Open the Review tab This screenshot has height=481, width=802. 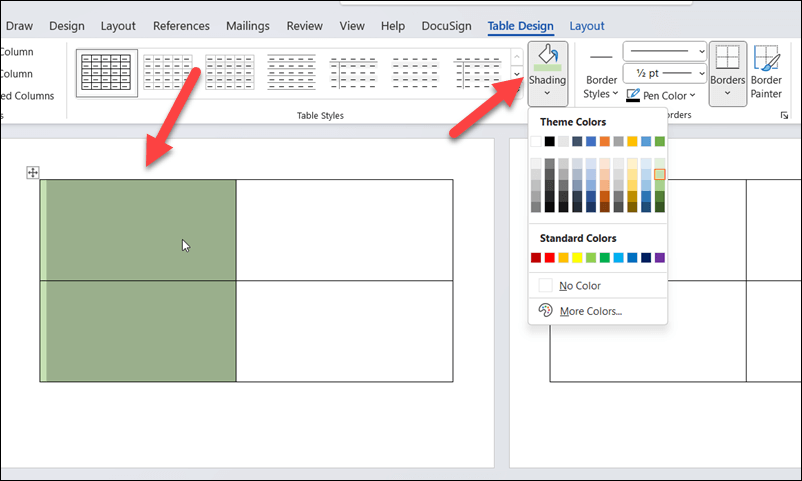304,26
